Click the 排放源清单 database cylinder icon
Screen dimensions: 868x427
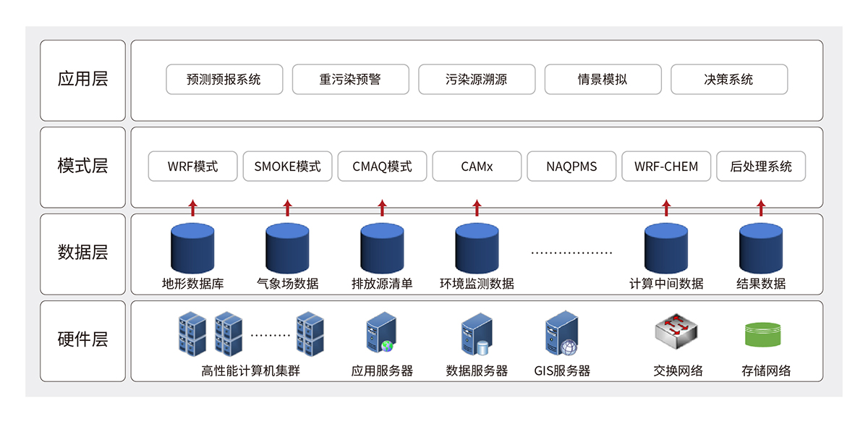[x=382, y=248]
